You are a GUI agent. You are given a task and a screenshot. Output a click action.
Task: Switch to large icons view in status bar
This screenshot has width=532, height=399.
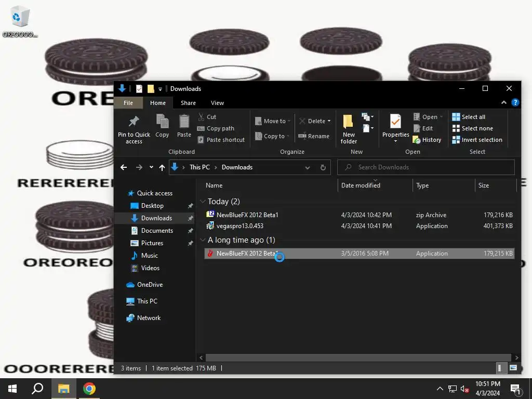(x=513, y=368)
